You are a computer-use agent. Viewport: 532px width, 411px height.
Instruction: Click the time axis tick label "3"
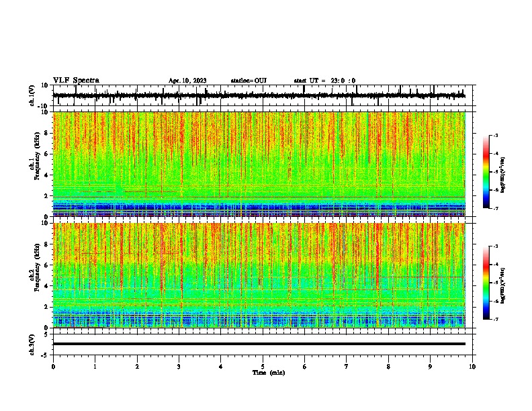coord(179,367)
